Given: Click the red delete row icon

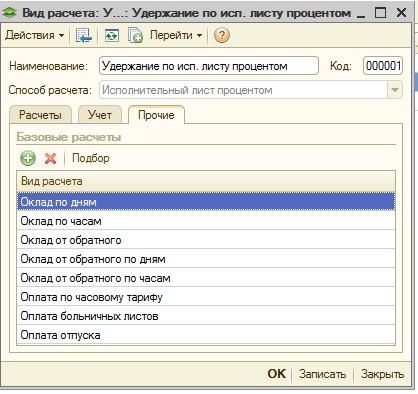Looking at the screenshot, I should [50, 158].
